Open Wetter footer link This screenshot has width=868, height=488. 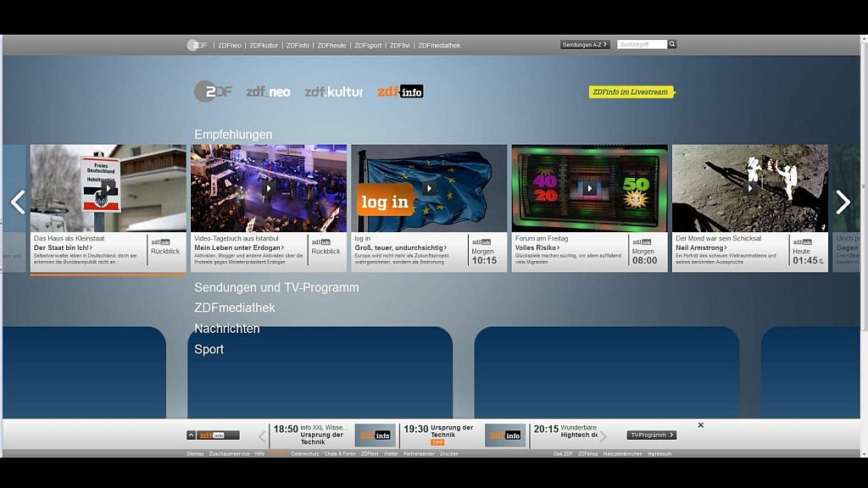pos(391,454)
